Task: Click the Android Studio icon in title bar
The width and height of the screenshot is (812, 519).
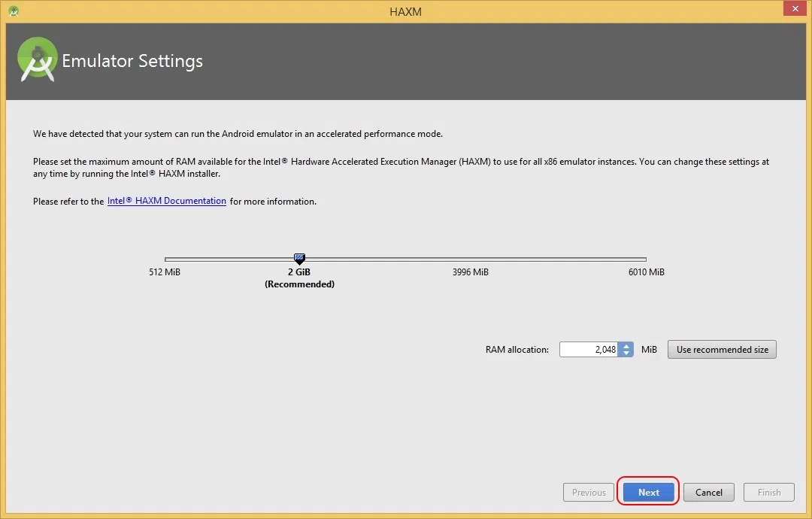Action: pos(14,11)
